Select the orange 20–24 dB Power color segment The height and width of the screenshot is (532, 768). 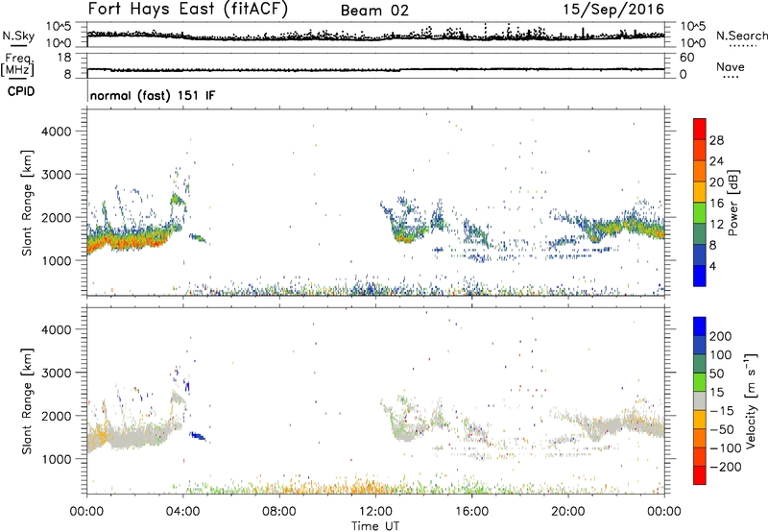tap(700, 171)
